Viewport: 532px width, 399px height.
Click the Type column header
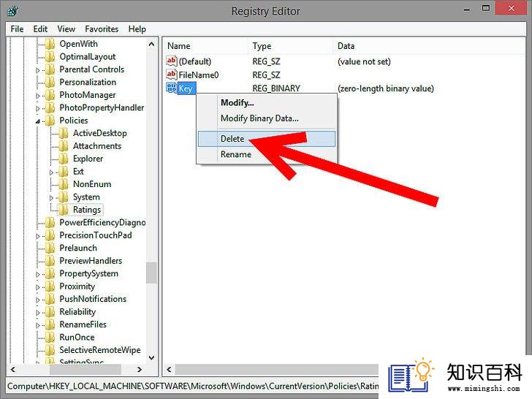(291, 46)
